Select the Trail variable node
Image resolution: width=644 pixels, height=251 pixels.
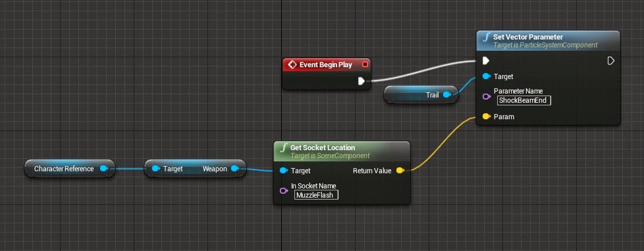(421, 95)
